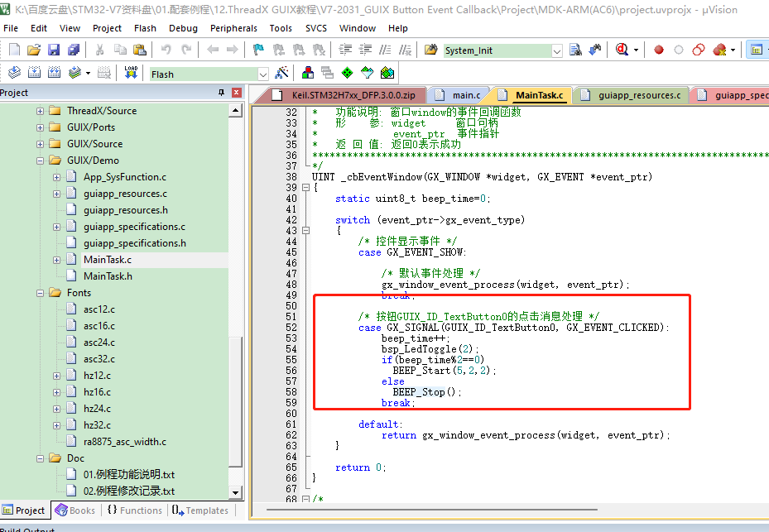Navigate backwards with the left arrow icon
Viewport: 769px width, 532px height.
click(213, 50)
